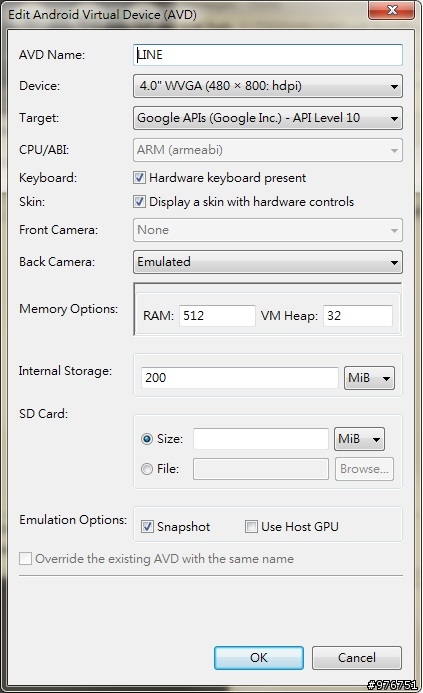The width and height of the screenshot is (423, 693).
Task: Click the RAM value field
Action: 217,316
